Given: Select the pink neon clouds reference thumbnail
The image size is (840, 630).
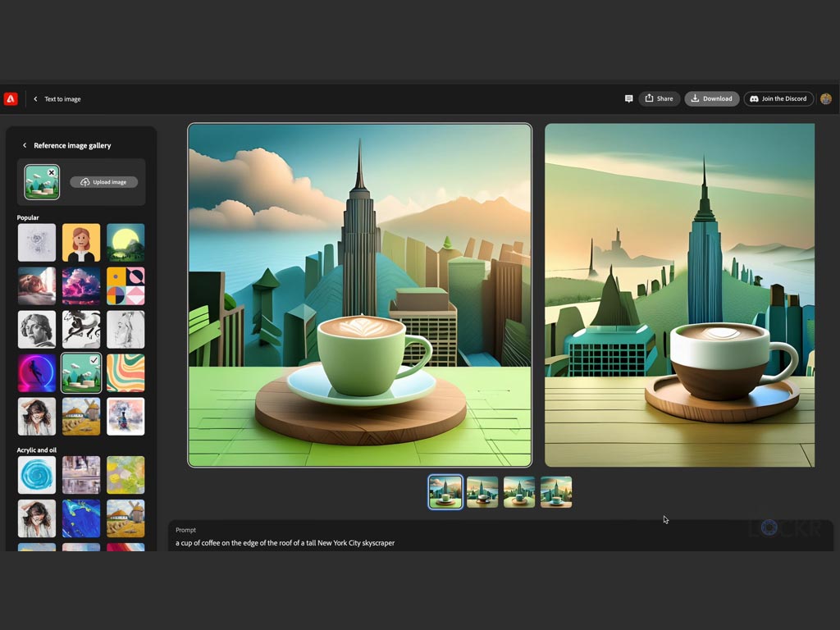Looking at the screenshot, I should (81, 286).
